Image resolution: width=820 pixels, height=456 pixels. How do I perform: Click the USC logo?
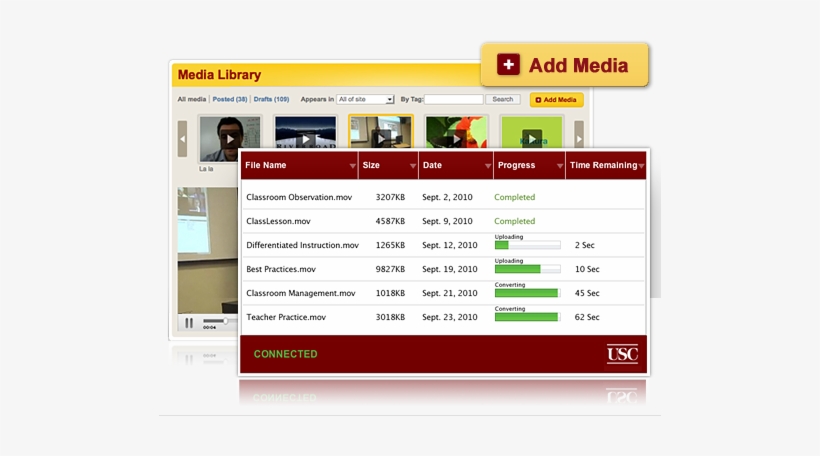point(622,354)
